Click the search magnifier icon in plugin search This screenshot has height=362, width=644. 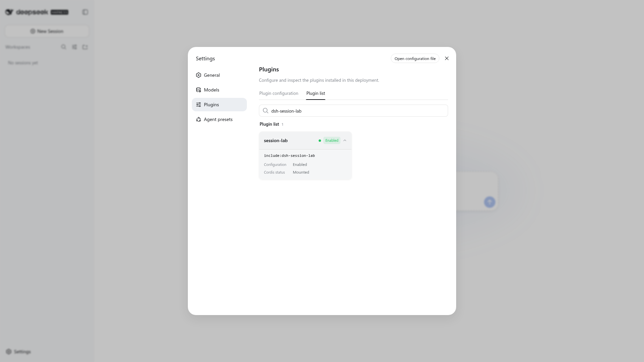(266, 111)
